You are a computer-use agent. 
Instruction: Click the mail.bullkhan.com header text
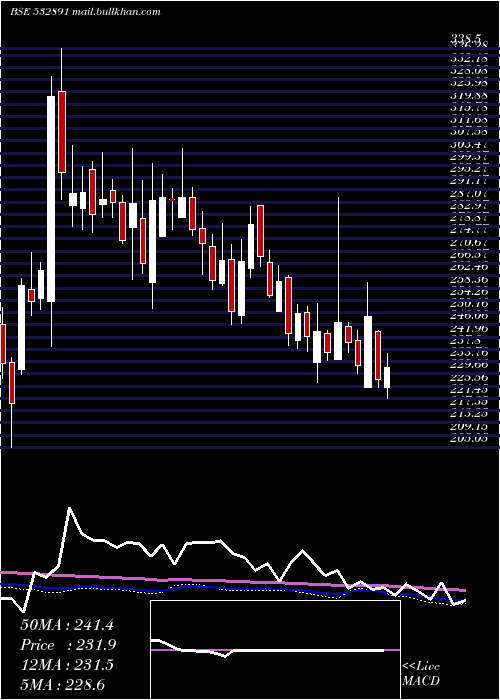coord(116,12)
